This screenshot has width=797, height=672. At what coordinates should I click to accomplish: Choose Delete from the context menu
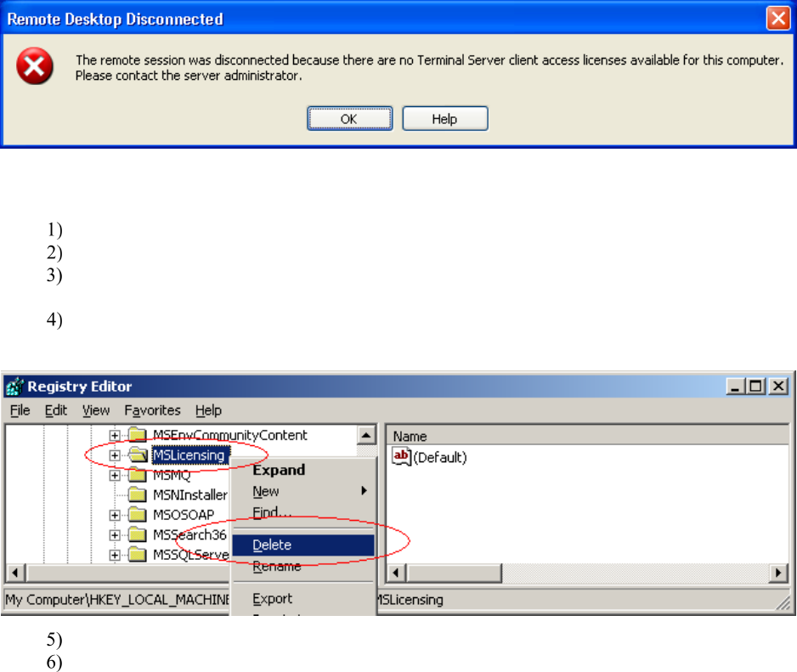point(303,545)
